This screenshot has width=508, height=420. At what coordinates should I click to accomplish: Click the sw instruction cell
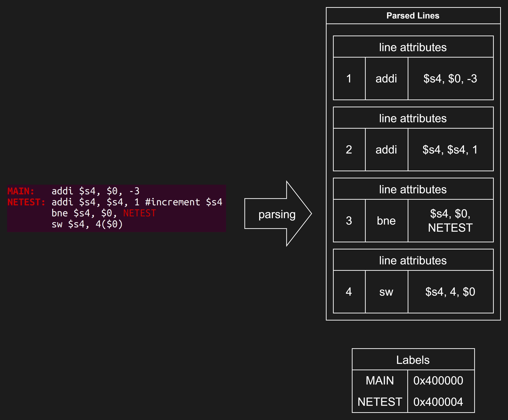386,292
